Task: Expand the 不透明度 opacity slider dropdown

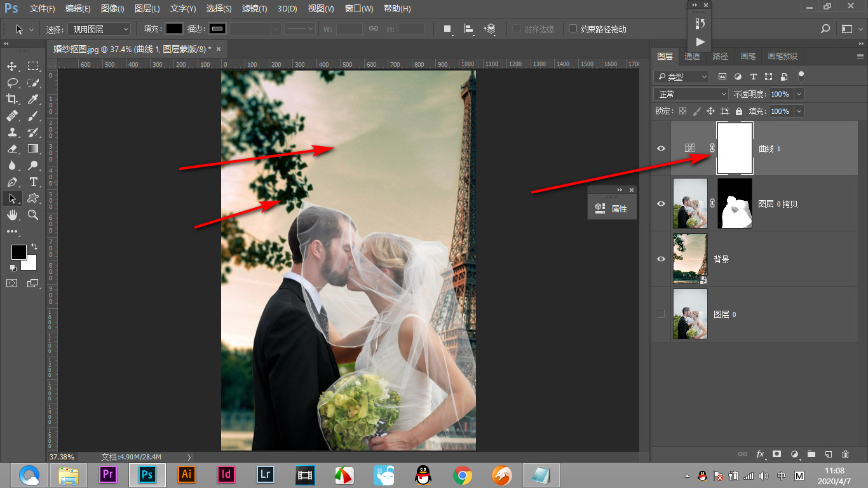Action: click(799, 94)
